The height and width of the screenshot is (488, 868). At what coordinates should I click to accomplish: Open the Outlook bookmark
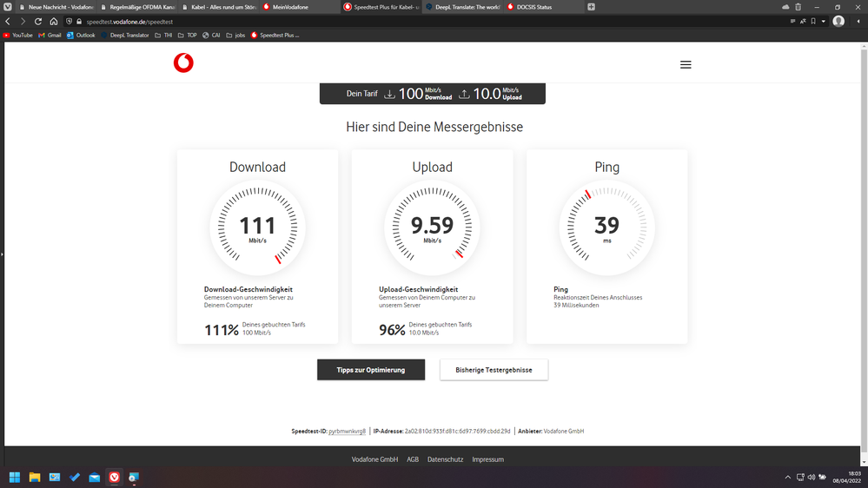(81, 35)
